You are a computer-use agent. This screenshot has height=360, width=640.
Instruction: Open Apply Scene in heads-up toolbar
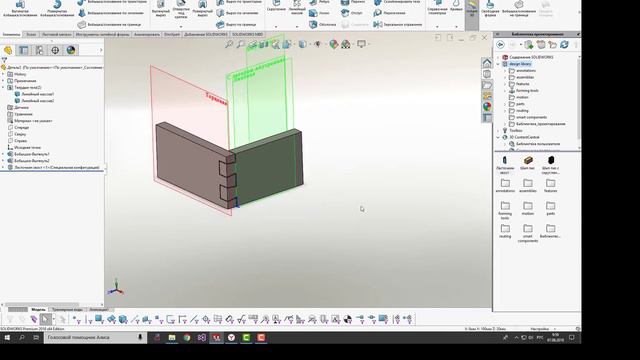pyautogui.click(x=346, y=44)
